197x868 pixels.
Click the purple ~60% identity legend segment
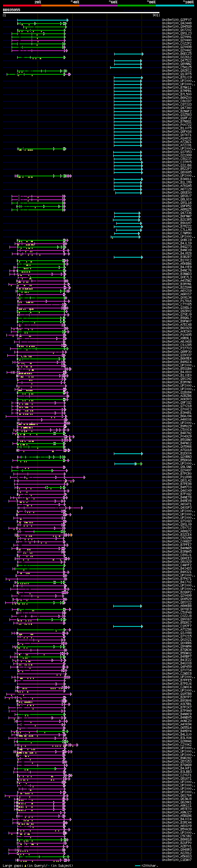pyautogui.click(x=98, y=6)
